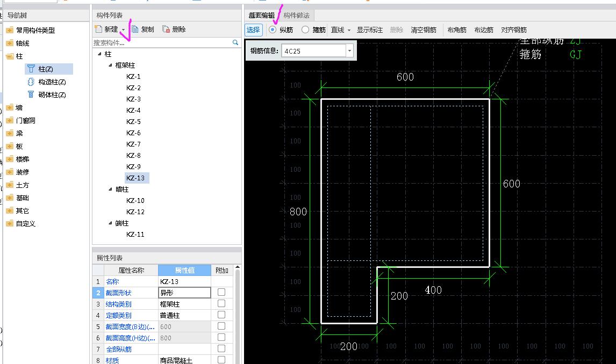
Task: Switch to the 构件做法 tab
Action: 297,15
